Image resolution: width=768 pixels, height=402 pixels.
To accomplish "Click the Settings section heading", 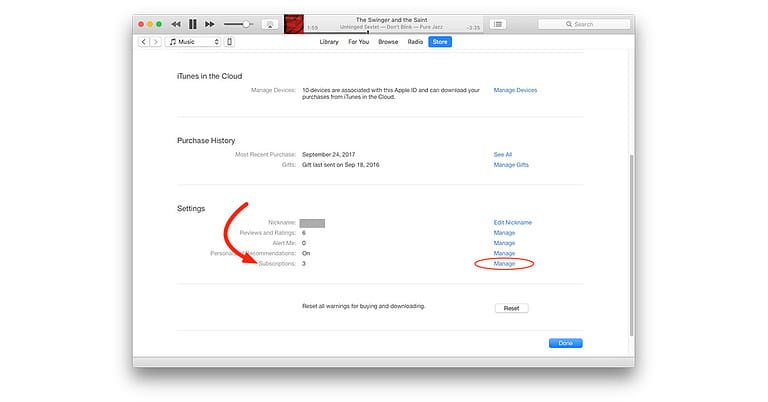I will click(x=191, y=209).
